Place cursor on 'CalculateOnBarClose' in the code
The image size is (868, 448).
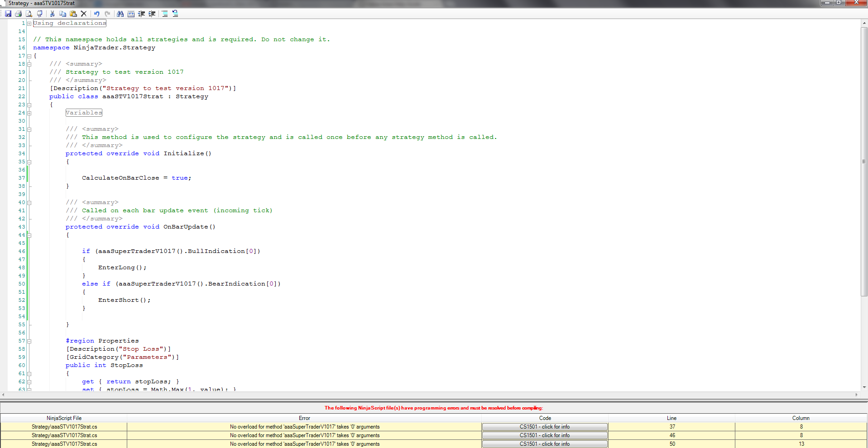tap(120, 178)
